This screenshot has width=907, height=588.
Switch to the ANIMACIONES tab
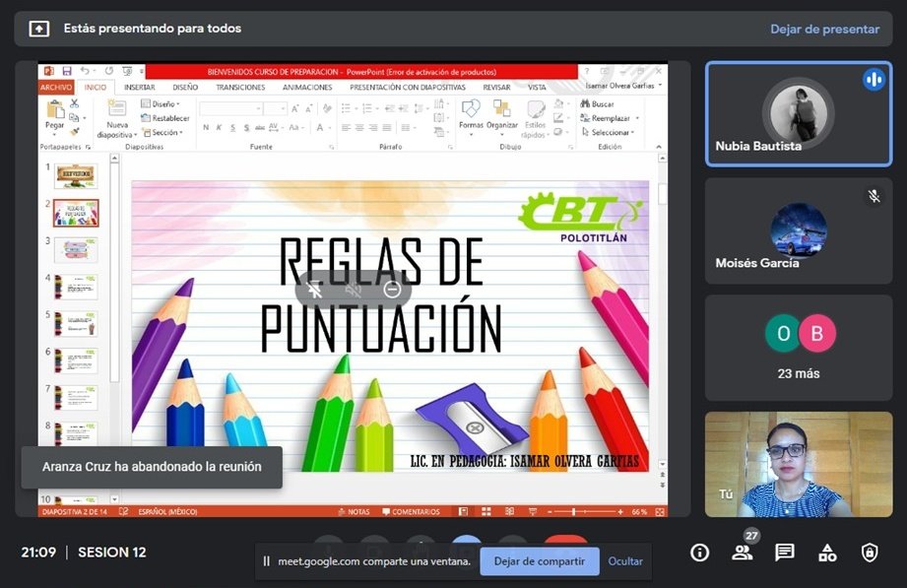[x=307, y=88]
